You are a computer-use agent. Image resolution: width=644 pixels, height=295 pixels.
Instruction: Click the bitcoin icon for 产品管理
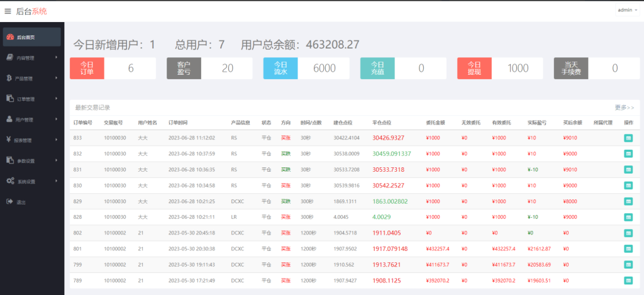[9, 78]
